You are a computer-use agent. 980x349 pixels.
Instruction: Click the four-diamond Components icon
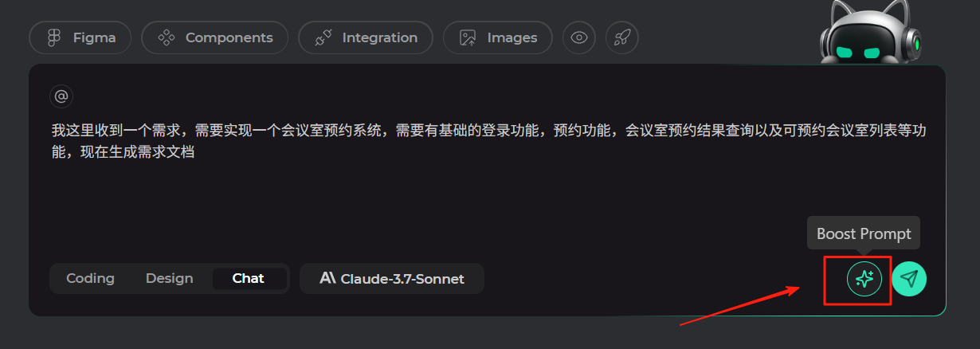tap(166, 37)
